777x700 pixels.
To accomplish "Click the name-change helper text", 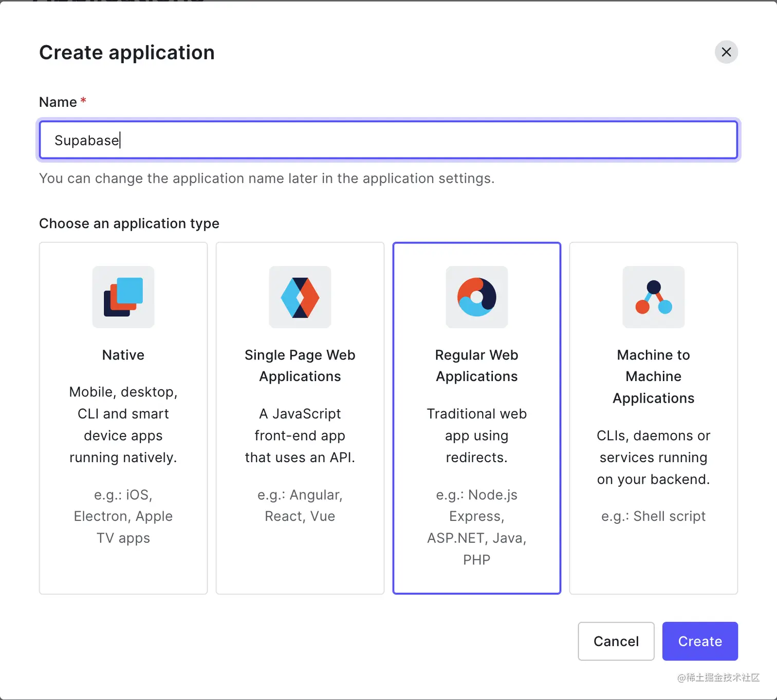I will (x=267, y=178).
